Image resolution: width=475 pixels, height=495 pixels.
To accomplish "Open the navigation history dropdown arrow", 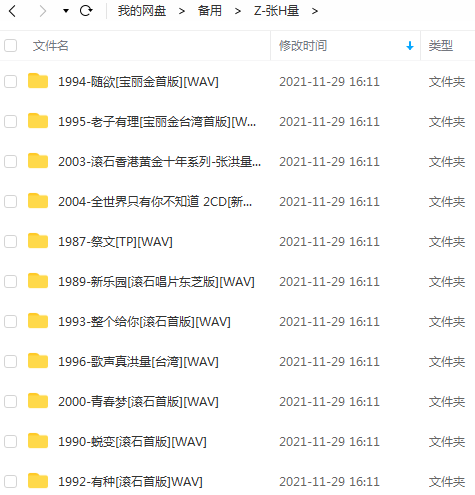I will 66,11.
